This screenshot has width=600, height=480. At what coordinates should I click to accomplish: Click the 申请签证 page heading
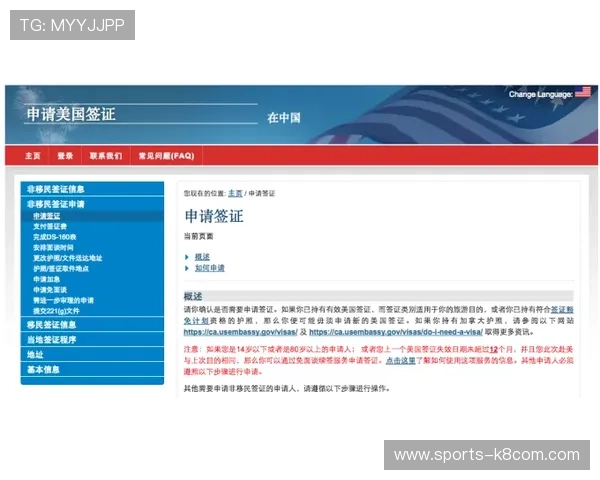214,216
